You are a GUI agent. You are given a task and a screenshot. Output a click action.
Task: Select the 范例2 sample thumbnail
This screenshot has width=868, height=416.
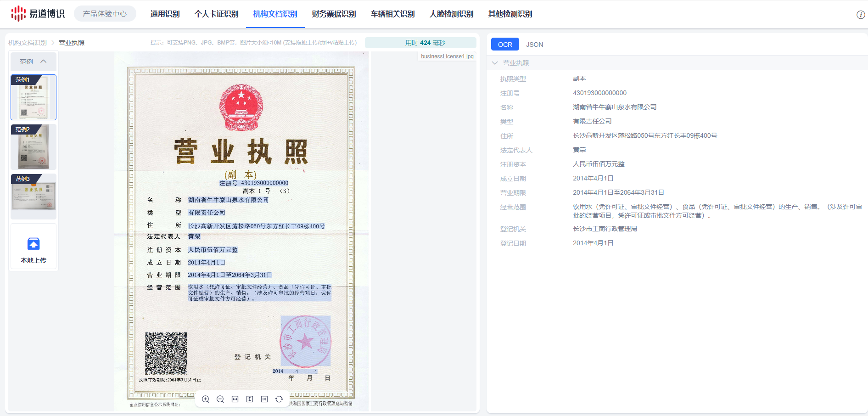coord(34,147)
